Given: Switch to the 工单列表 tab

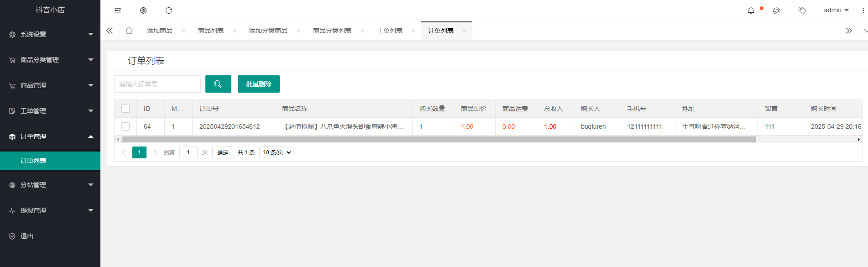Looking at the screenshot, I should point(390,31).
